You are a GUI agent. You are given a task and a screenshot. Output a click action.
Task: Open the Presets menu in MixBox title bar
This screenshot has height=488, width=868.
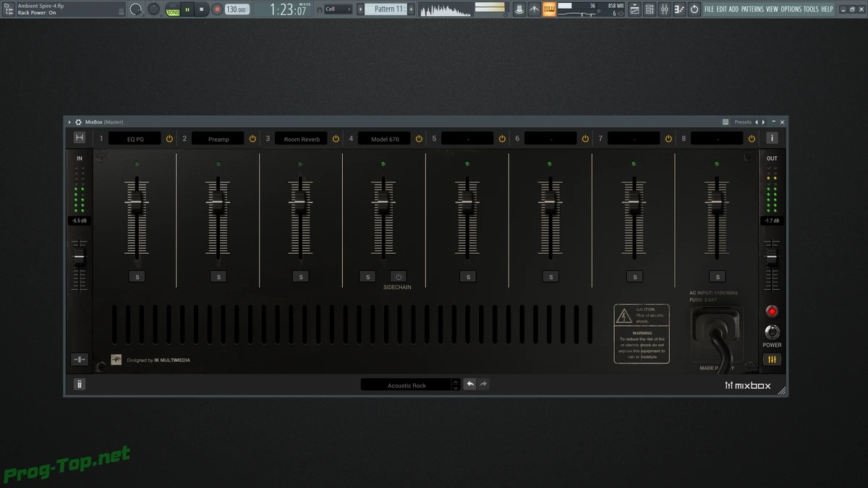pyautogui.click(x=743, y=122)
